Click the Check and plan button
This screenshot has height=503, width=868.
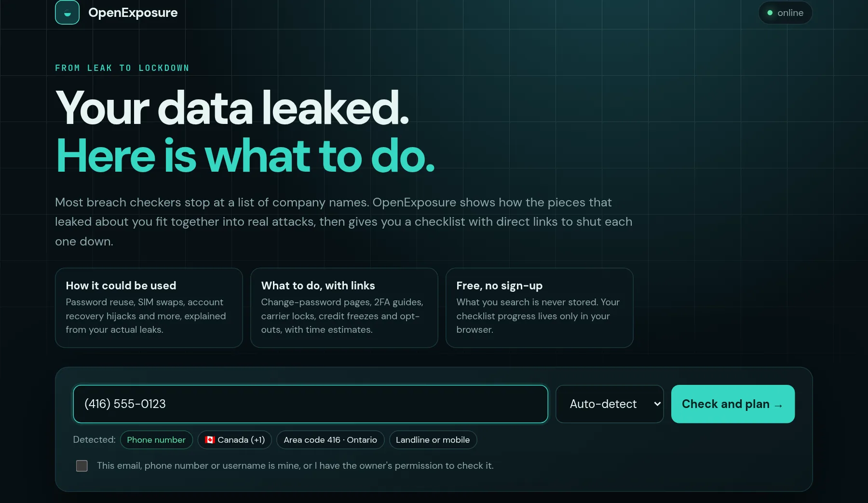coord(732,404)
